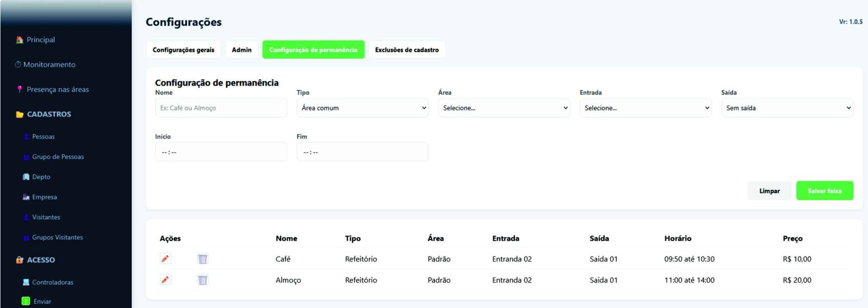868x308 pixels.
Task: Open the Depto sidebar link
Action: tap(41, 177)
